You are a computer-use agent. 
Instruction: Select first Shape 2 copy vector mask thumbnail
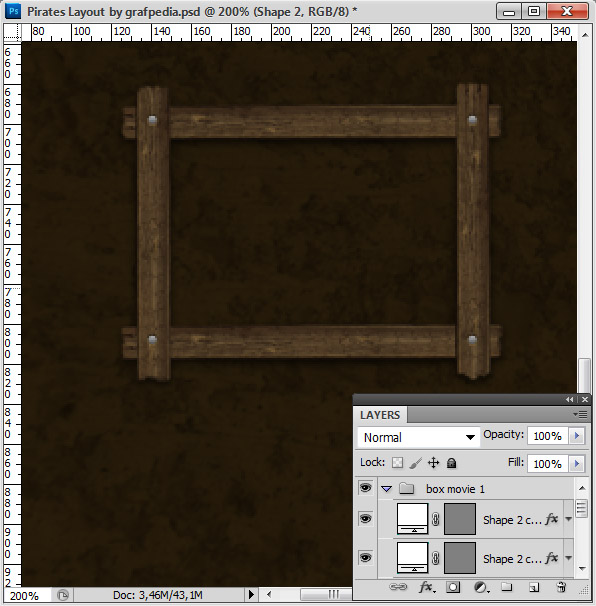point(460,519)
